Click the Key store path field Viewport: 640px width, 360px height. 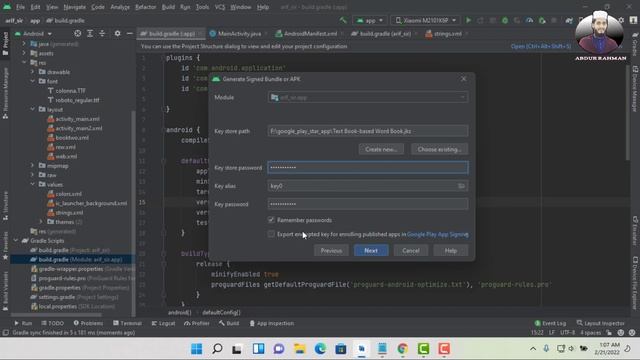click(x=368, y=131)
